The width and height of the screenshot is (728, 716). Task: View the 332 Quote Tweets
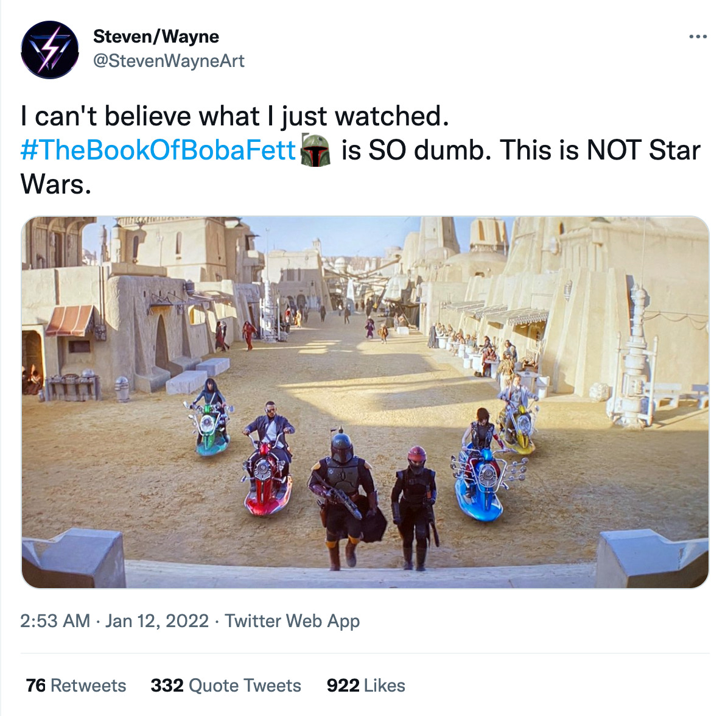(x=226, y=686)
